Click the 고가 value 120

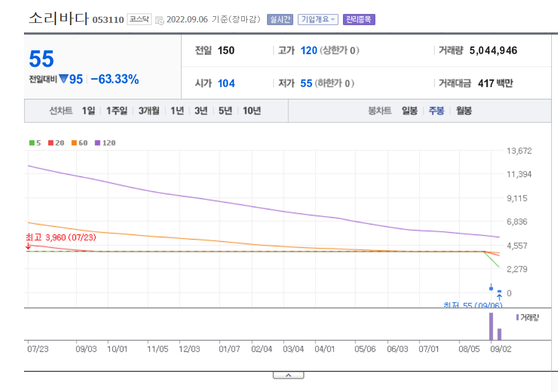point(308,50)
